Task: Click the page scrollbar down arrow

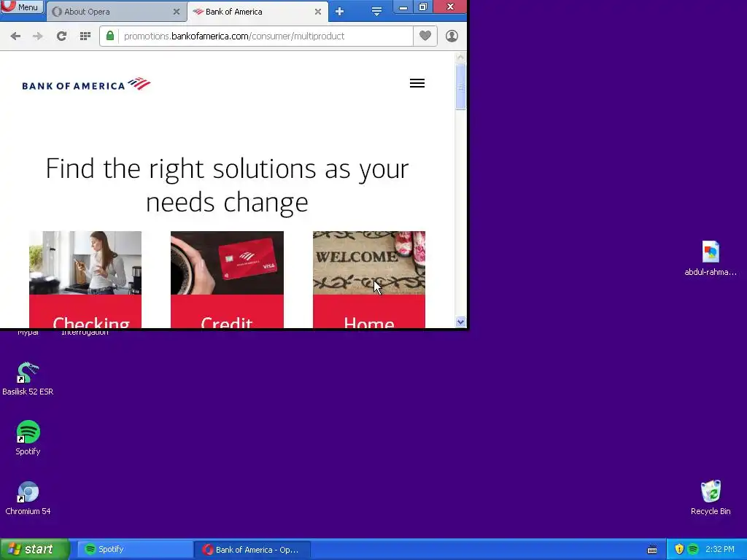Action: pyautogui.click(x=460, y=322)
